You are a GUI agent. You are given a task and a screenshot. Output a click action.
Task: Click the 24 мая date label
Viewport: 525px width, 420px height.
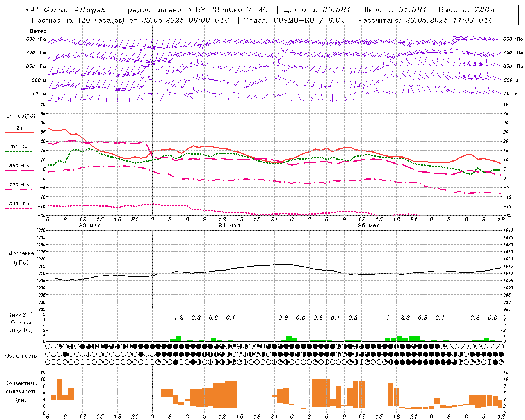[x=229, y=226]
